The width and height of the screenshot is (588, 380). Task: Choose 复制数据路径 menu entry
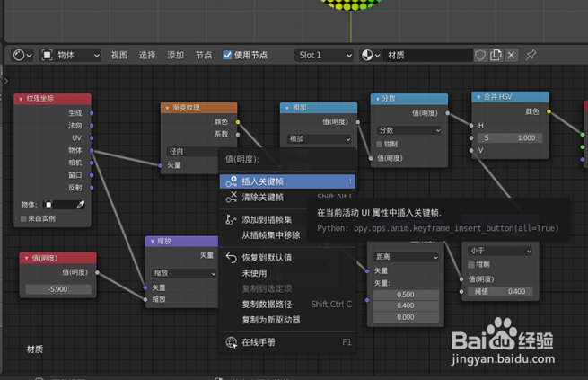click(x=287, y=305)
